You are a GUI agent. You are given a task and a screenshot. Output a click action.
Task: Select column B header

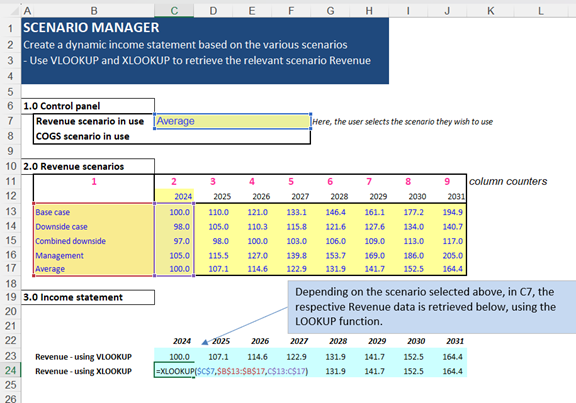[x=94, y=11]
